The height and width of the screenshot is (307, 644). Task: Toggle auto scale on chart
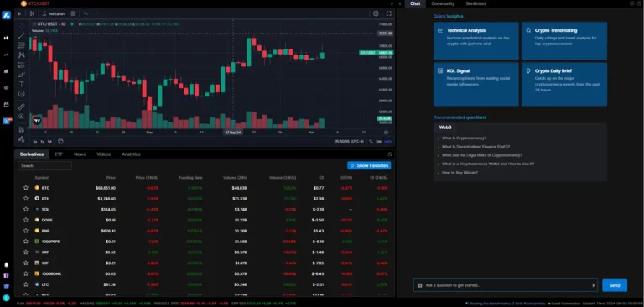pyautogui.click(x=388, y=142)
